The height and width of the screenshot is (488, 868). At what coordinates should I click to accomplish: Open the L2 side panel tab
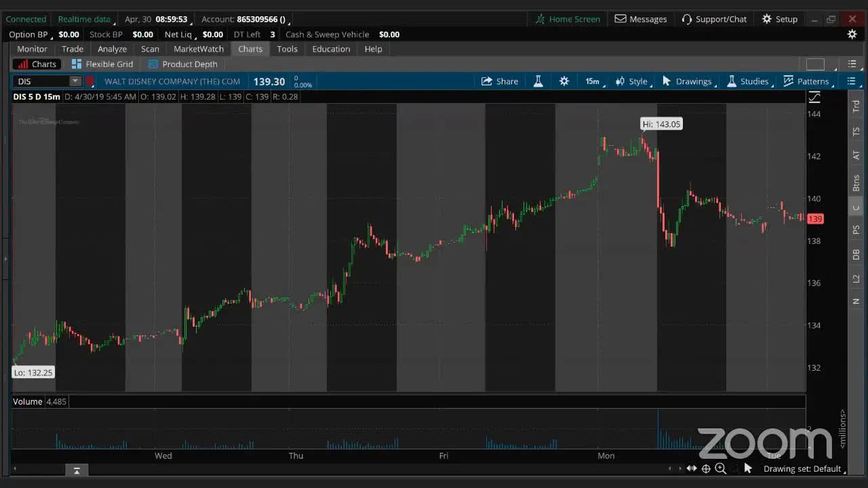(856, 279)
